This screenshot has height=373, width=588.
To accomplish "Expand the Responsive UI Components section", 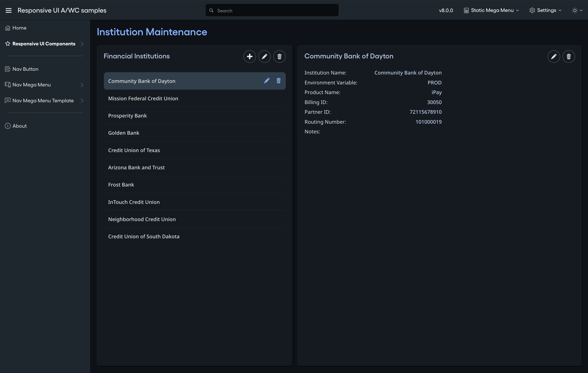I will (x=82, y=44).
